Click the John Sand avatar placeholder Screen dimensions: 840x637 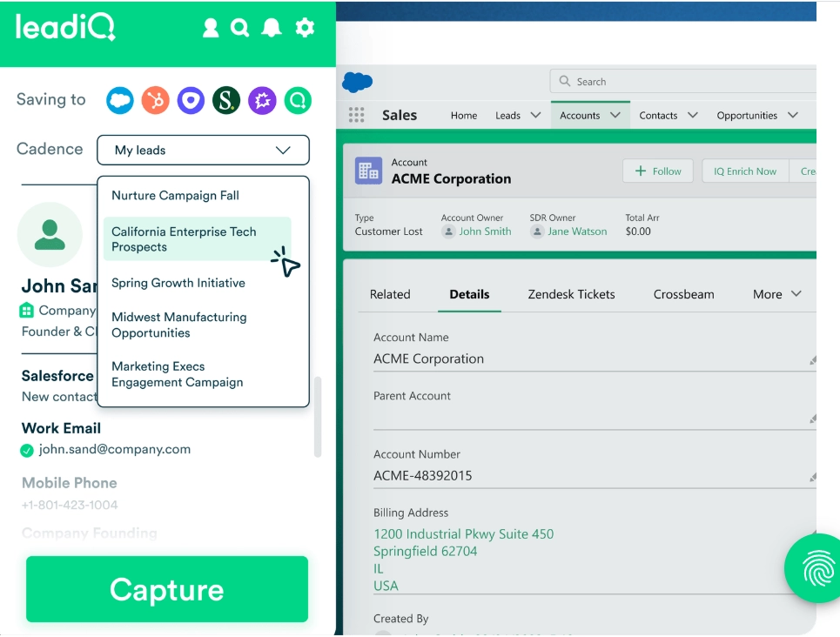point(50,235)
